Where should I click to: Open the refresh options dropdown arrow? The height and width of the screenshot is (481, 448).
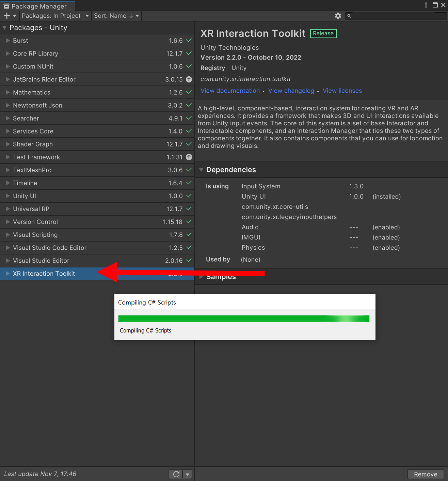188,474
